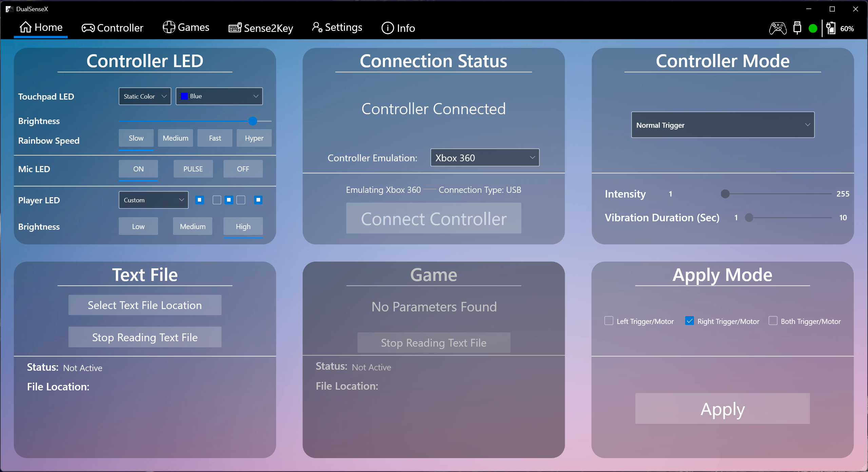Viewport: 868px width, 472px height.
Task: Select Player LED Custom dropdown option
Action: tap(152, 200)
